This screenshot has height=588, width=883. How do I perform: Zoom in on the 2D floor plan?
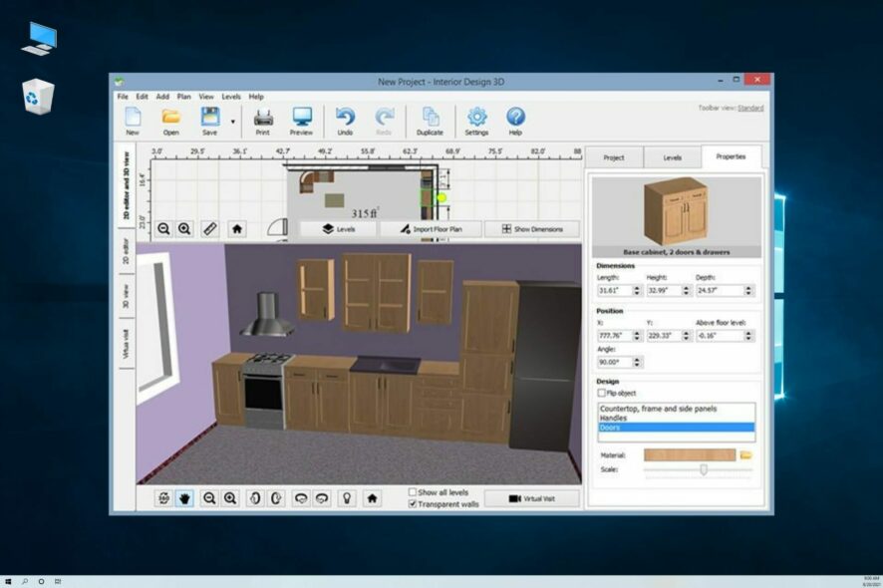click(184, 228)
